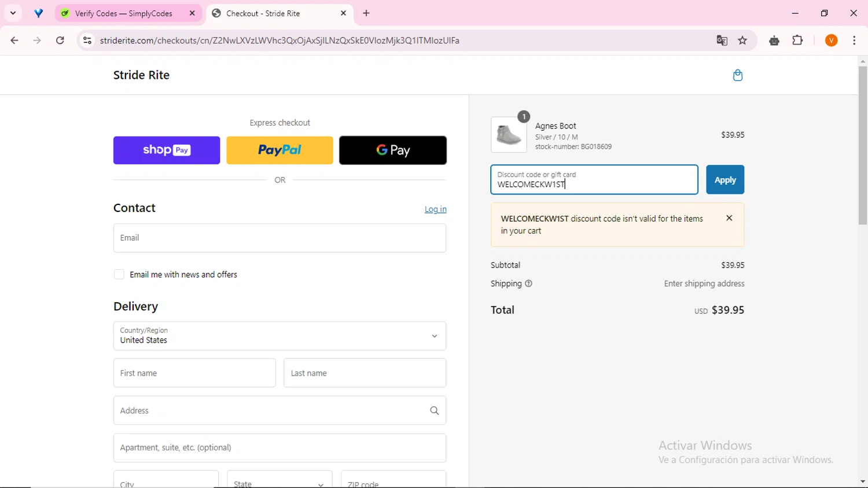Focus the Last name field
This screenshot has height=488, width=868.
pos(365,373)
